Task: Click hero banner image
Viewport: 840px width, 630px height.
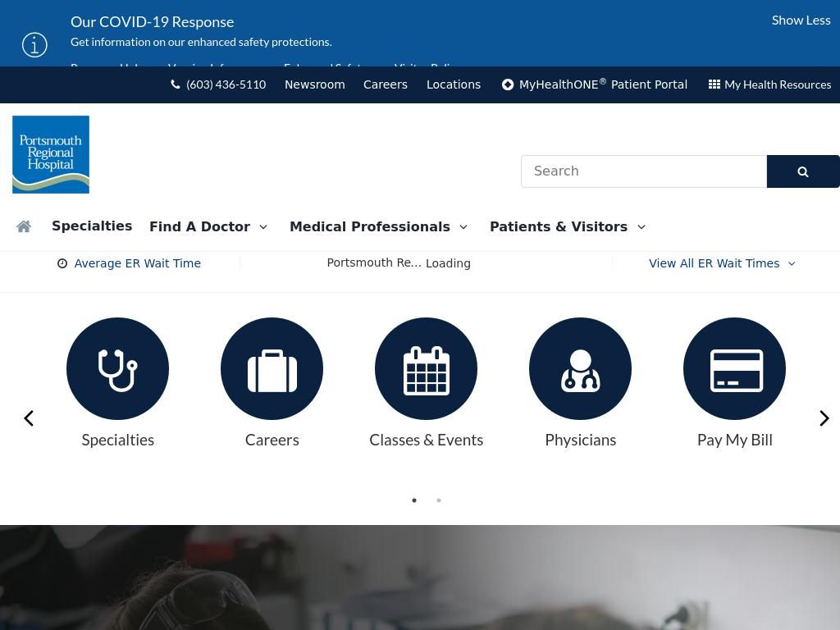Action: [x=420, y=577]
